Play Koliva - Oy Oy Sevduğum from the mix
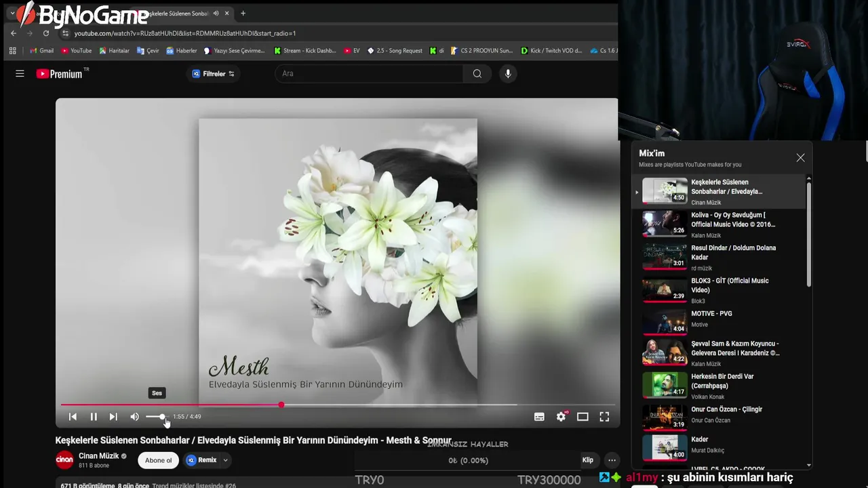The width and height of the screenshot is (868, 488). (719, 224)
